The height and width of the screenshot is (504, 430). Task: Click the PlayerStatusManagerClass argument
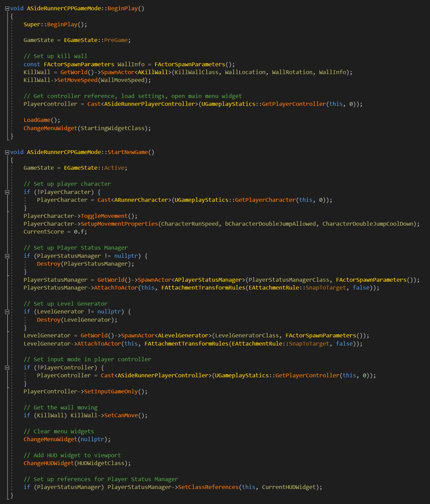click(x=289, y=280)
